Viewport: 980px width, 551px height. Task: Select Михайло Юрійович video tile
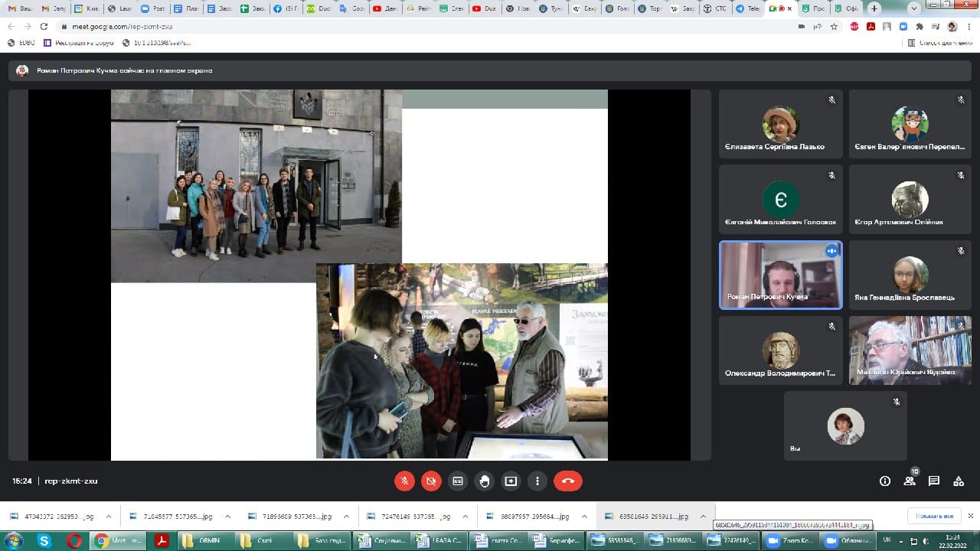(909, 350)
